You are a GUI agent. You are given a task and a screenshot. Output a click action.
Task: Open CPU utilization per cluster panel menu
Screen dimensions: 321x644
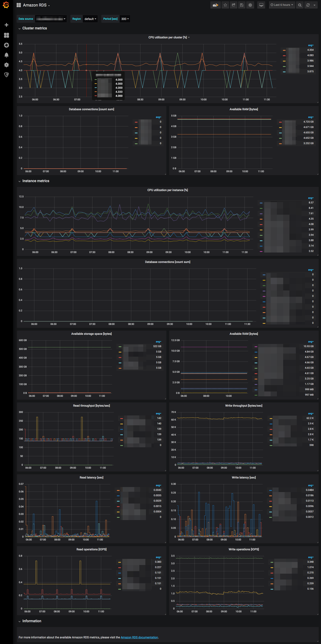point(169,37)
